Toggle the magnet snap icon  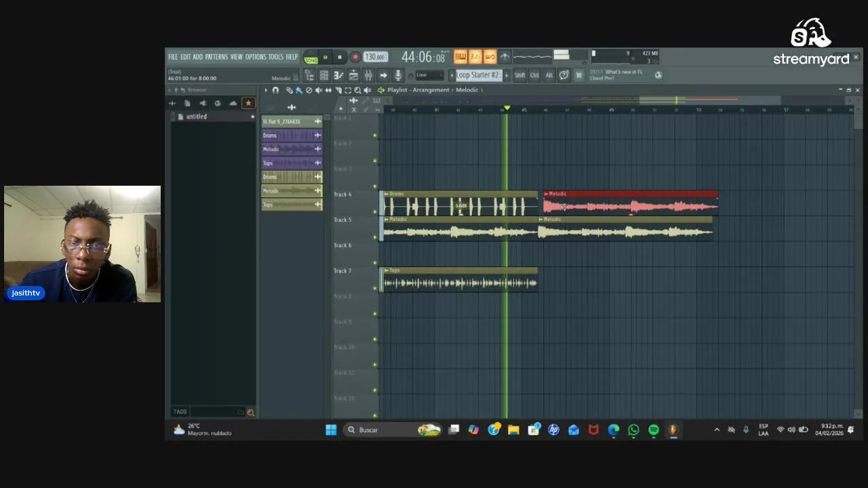275,90
